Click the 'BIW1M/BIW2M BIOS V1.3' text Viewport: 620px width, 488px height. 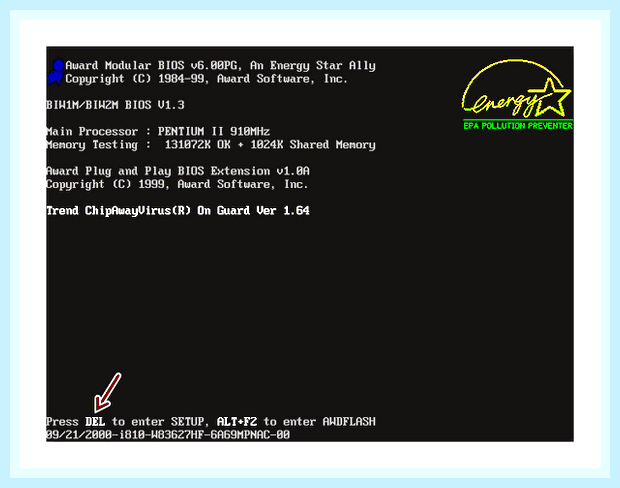(115, 105)
